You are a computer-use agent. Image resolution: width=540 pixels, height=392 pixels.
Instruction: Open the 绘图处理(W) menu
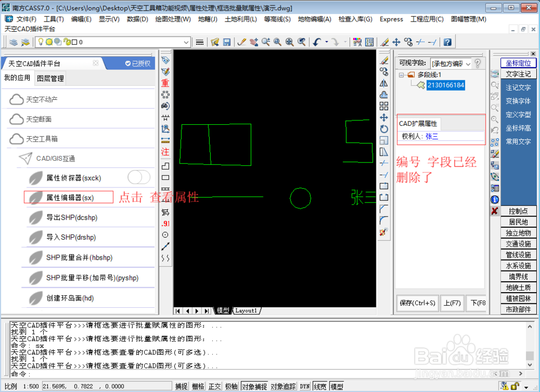pos(173,19)
